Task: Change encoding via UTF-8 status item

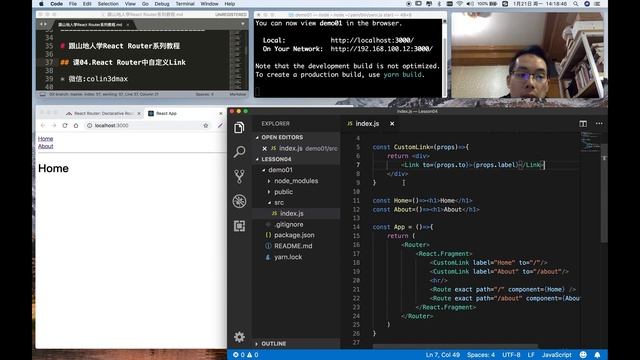Action: [x=511, y=355]
